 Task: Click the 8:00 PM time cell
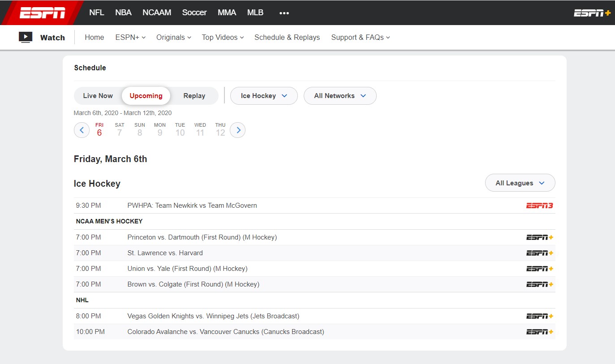pos(88,316)
